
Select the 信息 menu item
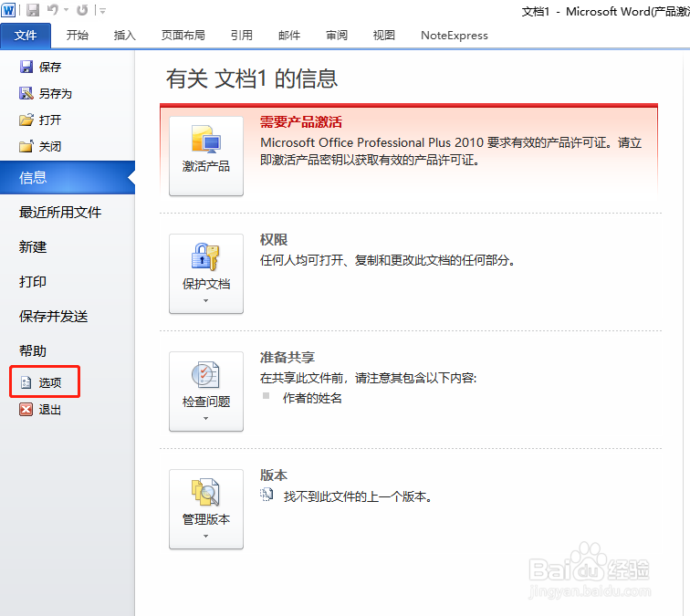(x=68, y=177)
